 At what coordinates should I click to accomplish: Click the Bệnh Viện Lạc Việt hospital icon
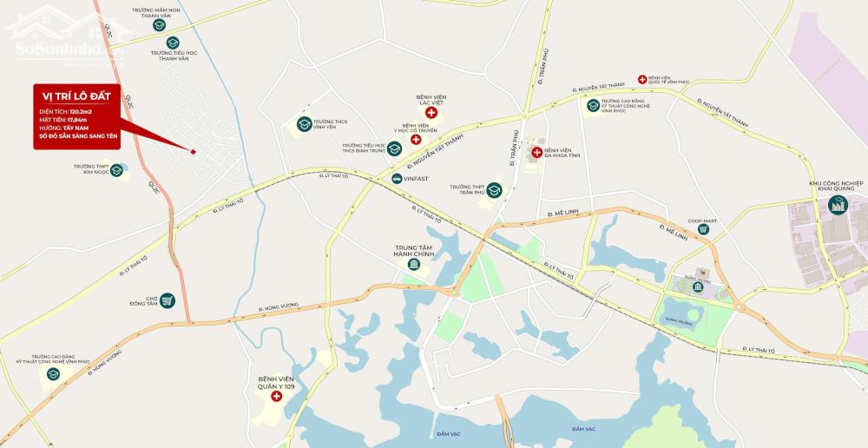click(x=431, y=112)
